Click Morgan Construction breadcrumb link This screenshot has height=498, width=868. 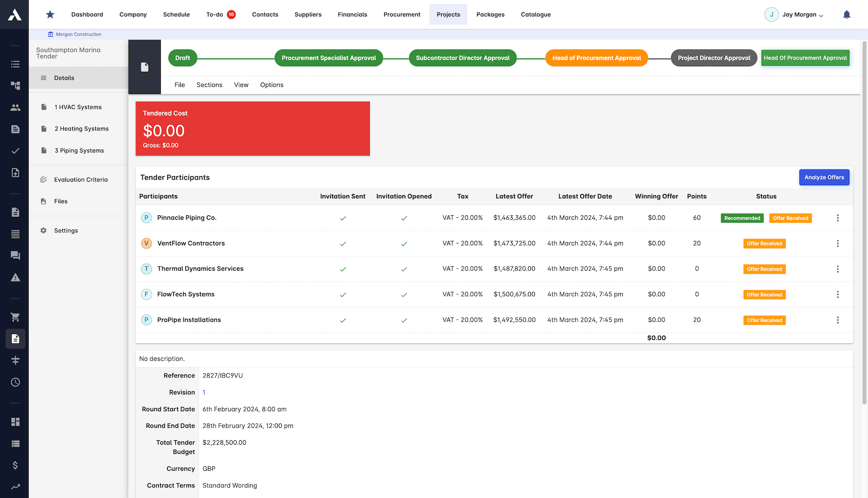click(78, 34)
